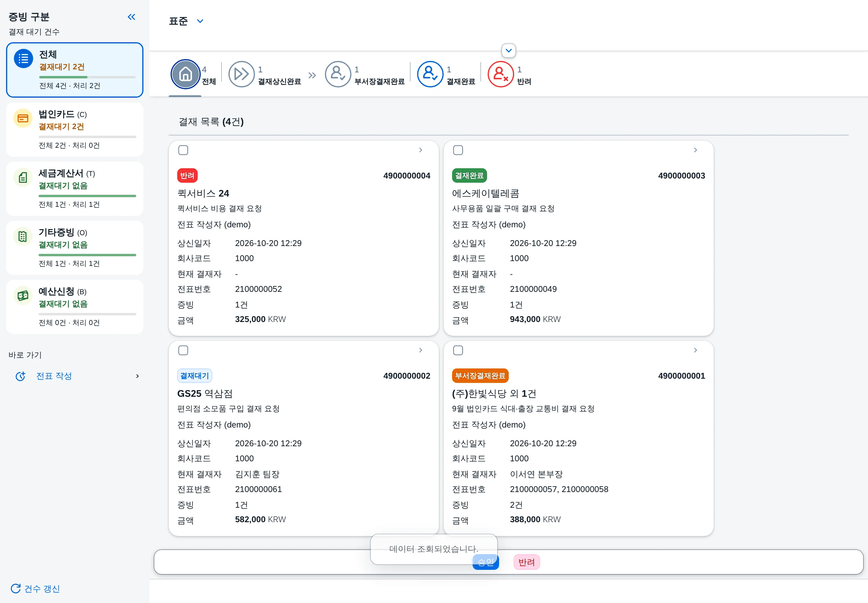Collapse the 증빙 구분 sidebar with double-chevron icon
The image size is (868, 603).
pyautogui.click(x=131, y=17)
